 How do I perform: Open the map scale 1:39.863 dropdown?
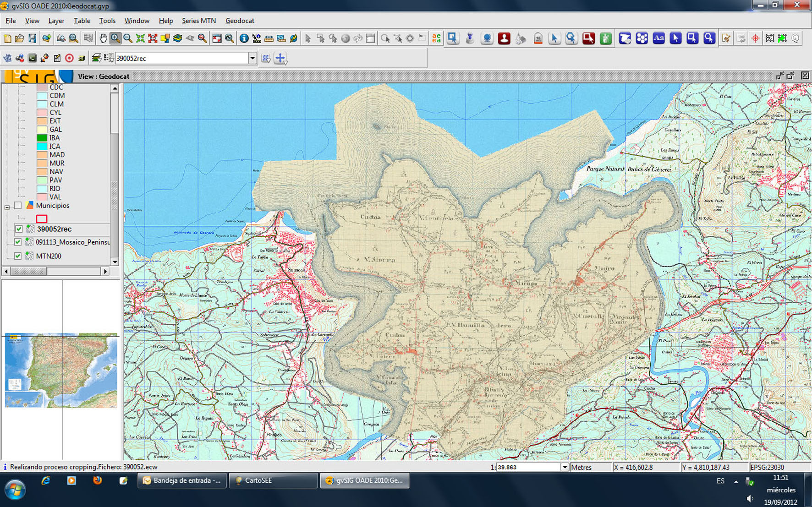coord(565,467)
